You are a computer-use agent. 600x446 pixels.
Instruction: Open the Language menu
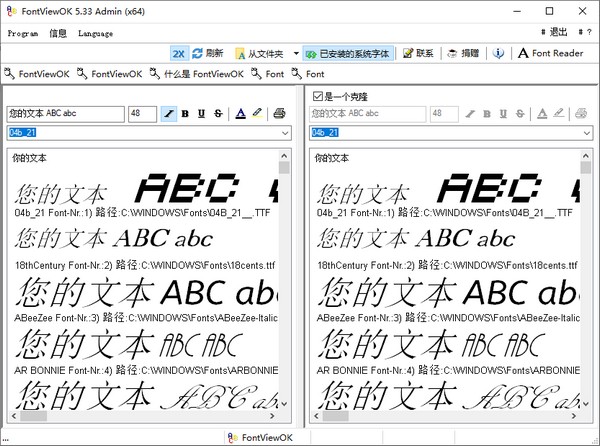click(95, 33)
